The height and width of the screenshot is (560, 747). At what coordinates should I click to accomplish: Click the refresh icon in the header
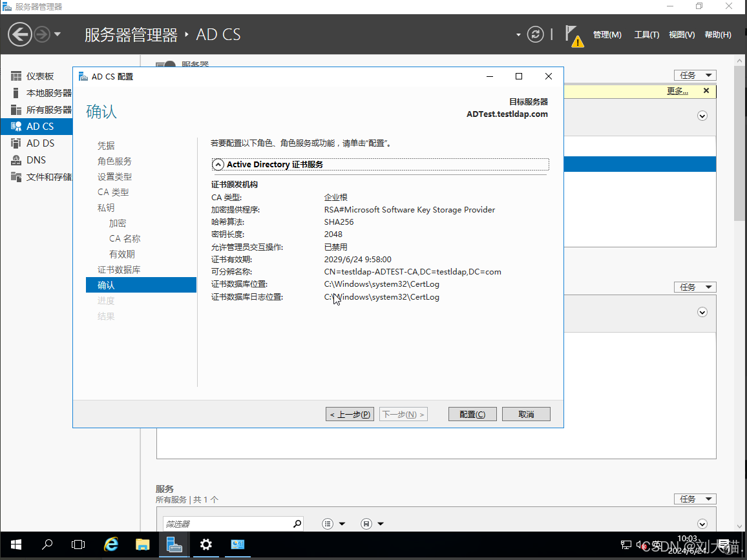pos(535,34)
